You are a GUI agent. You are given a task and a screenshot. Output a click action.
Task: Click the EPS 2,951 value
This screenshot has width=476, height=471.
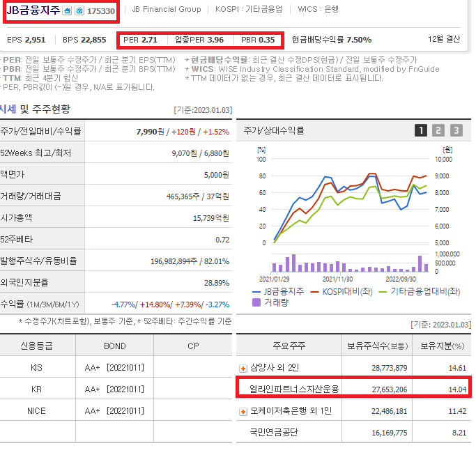tap(26, 40)
